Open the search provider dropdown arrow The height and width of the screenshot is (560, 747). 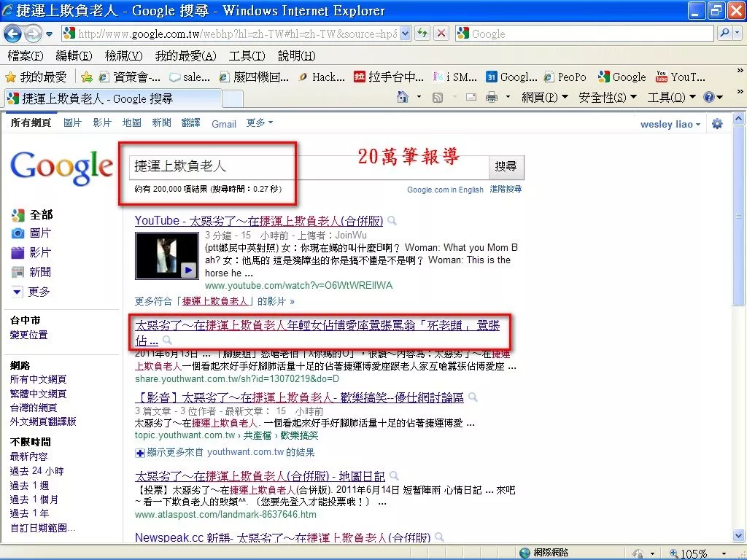pos(738,34)
